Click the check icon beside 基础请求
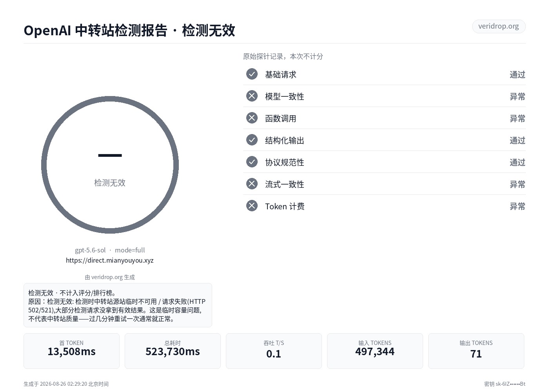 point(252,74)
